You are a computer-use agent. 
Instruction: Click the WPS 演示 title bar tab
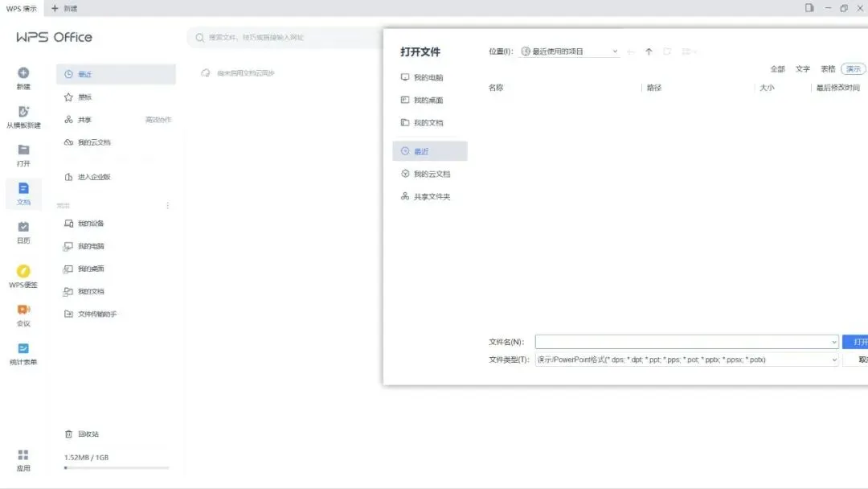(22, 8)
